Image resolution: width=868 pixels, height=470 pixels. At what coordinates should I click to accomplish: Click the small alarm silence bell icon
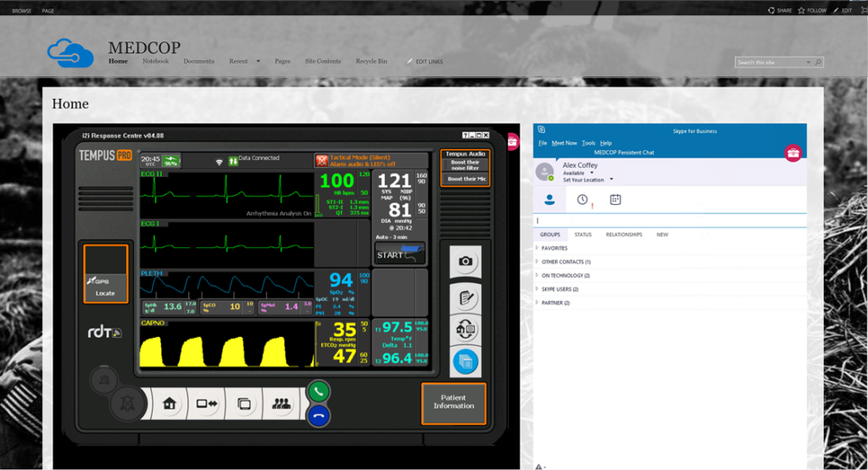point(104,379)
